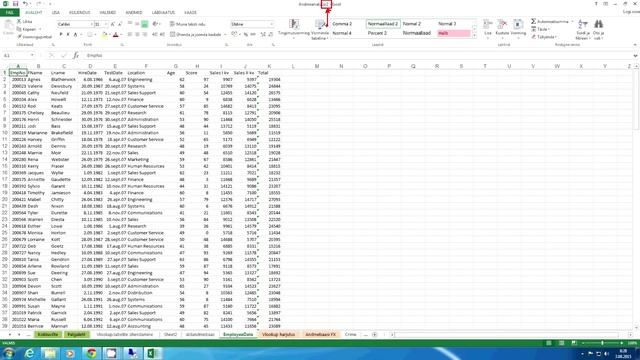This screenshot has height=360, width=640.
Task: Increase the cell indent
Action: point(162,35)
